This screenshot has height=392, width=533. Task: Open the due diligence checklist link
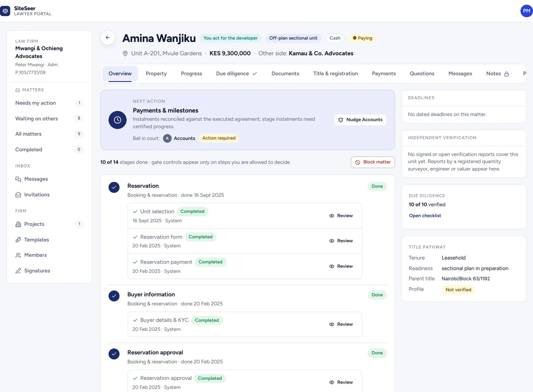pyautogui.click(x=425, y=216)
